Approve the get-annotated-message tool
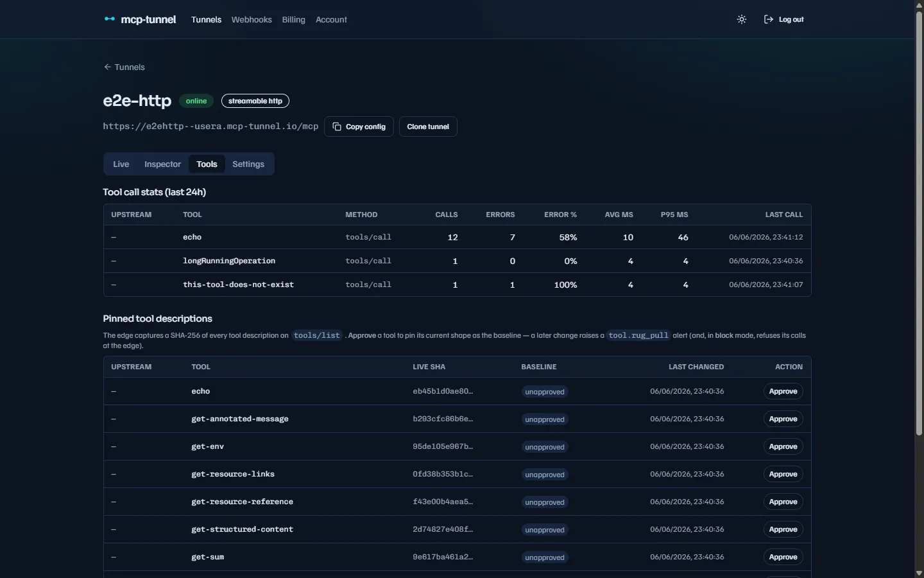The image size is (924, 578). 783,419
